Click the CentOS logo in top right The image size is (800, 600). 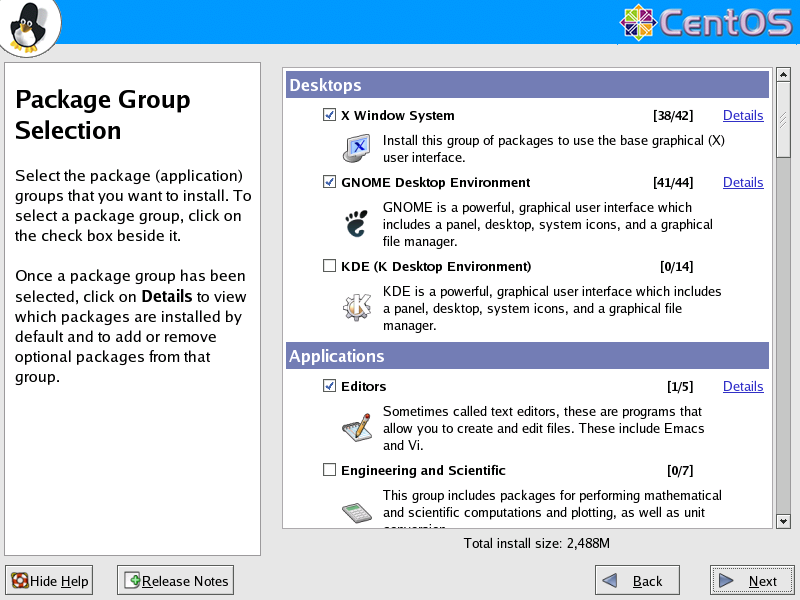tap(706, 24)
